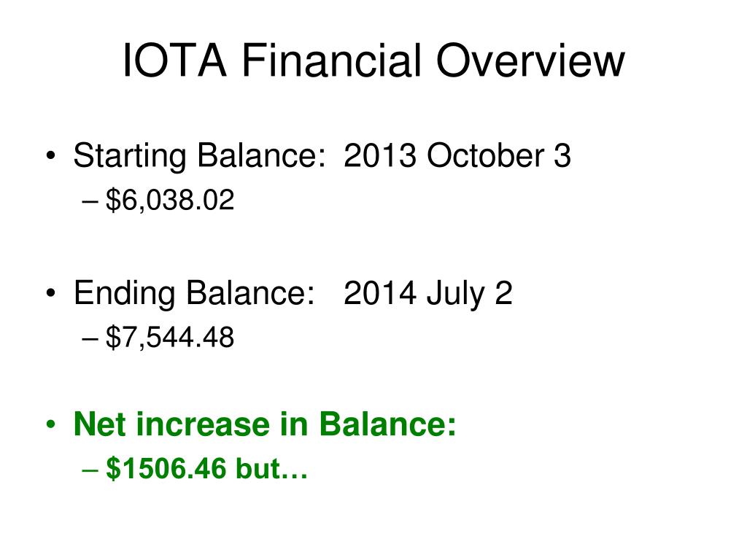Click the date 2013 October 3
The height and width of the screenshot is (560, 747).
pyautogui.click(x=457, y=156)
